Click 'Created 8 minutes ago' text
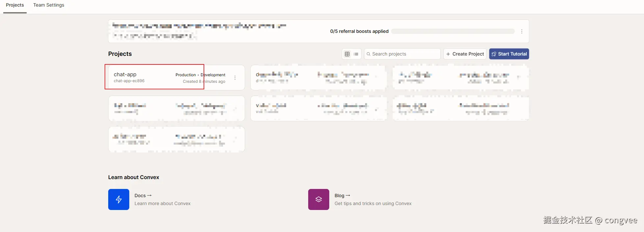644x232 pixels. 204,81
